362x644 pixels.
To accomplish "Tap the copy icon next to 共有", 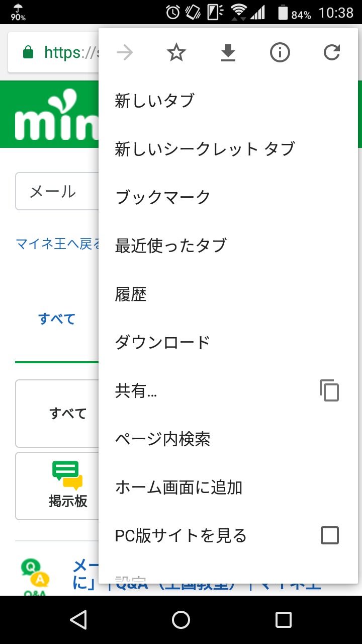I will point(329,390).
